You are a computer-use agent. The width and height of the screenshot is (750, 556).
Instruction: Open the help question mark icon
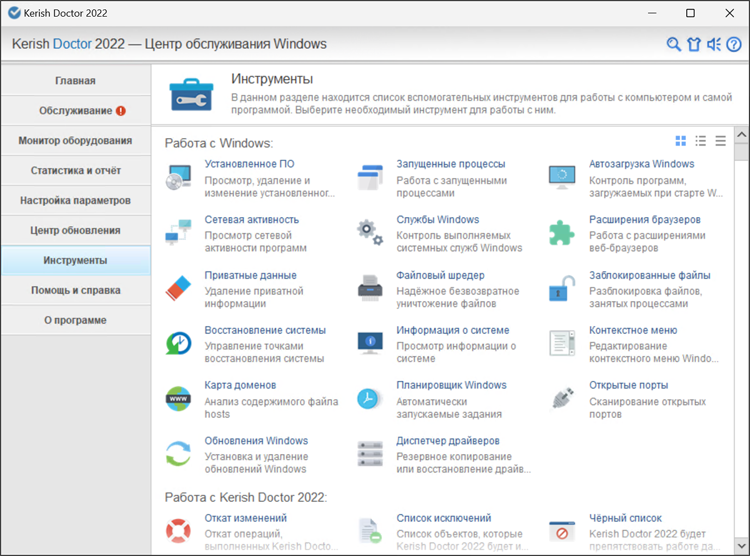[x=735, y=44]
